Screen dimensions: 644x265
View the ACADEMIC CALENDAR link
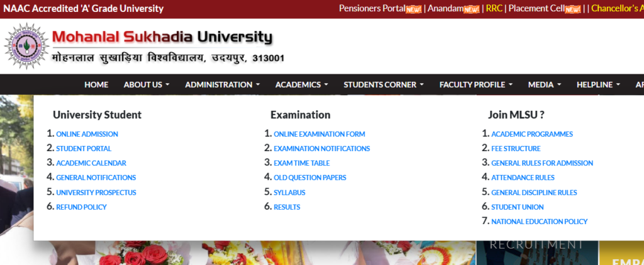coord(91,163)
